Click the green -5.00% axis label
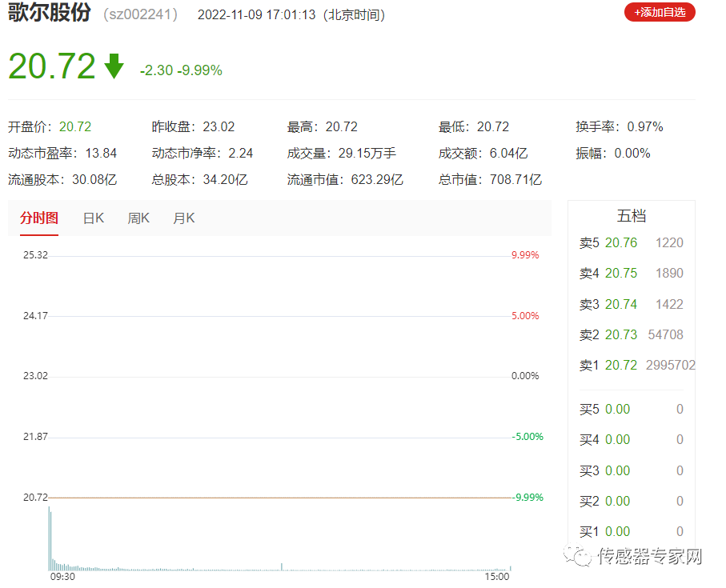The height and width of the screenshot is (588, 726). [527, 437]
